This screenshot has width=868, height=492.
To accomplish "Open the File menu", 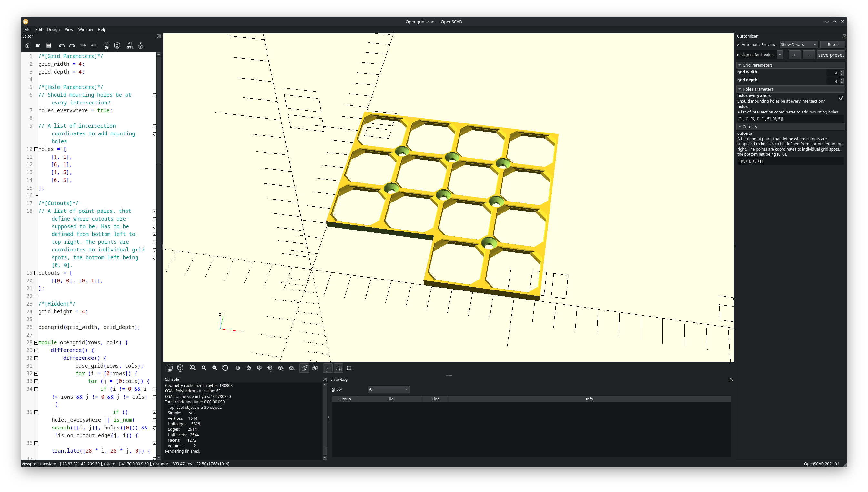I will (27, 30).
